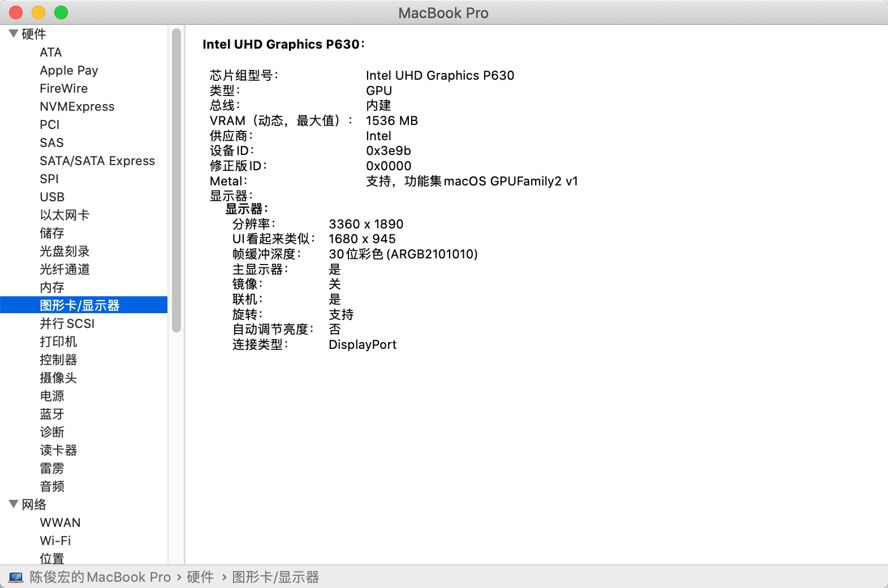Click the 旋转 value 支持
The height and width of the screenshot is (588, 888).
[341, 315]
